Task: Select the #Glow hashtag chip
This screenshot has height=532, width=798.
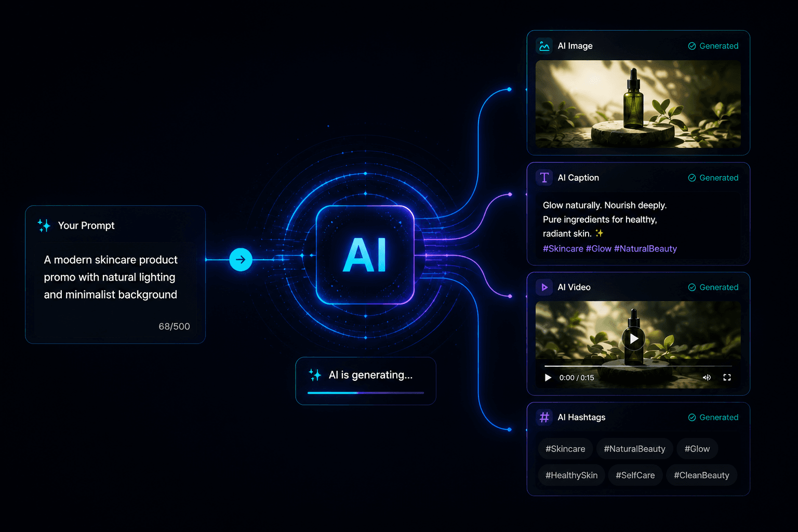Action: click(x=697, y=449)
